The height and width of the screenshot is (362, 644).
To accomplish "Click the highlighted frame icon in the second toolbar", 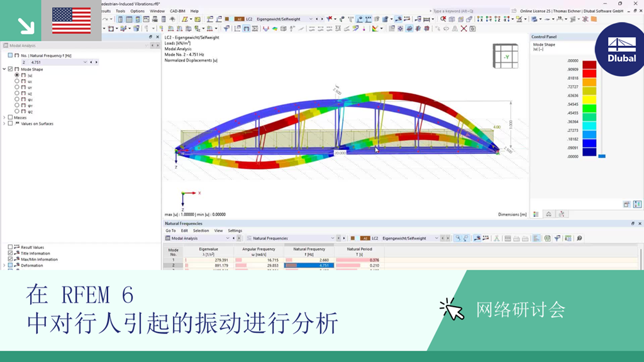I will [x=246, y=29].
